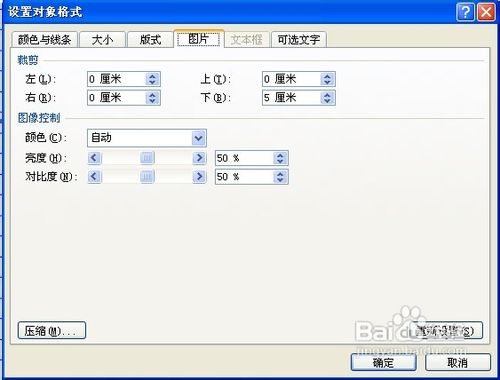Open the 大小 tab
Viewport: 500px width, 380px height.
(x=103, y=40)
